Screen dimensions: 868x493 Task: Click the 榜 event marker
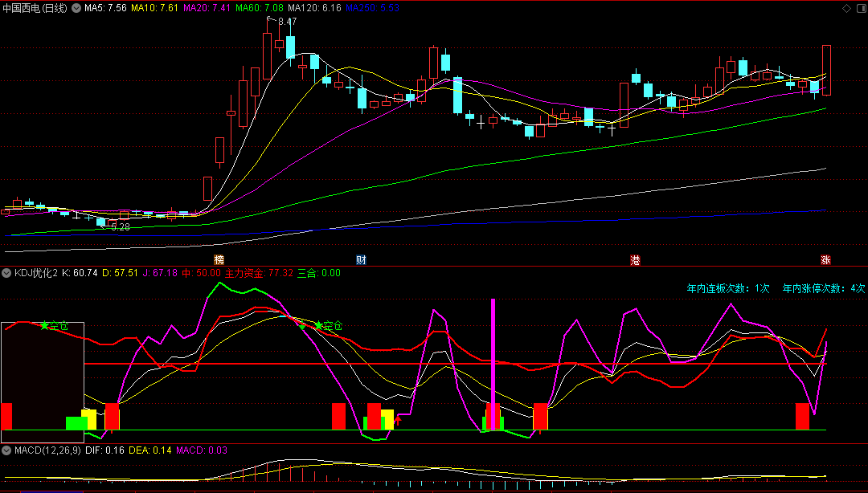(x=219, y=260)
